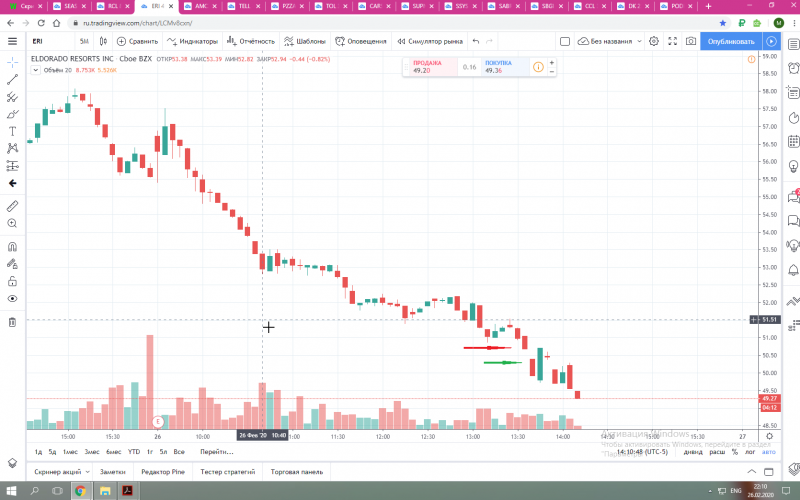This screenshot has height=500, width=800.
Task: Remove drawings with trash icon
Action: point(12,322)
